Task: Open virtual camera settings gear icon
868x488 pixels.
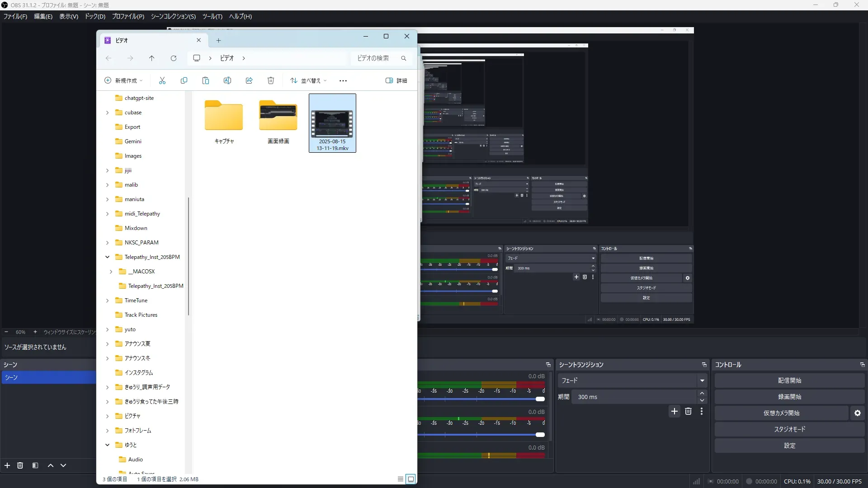Action: [858, 413]
